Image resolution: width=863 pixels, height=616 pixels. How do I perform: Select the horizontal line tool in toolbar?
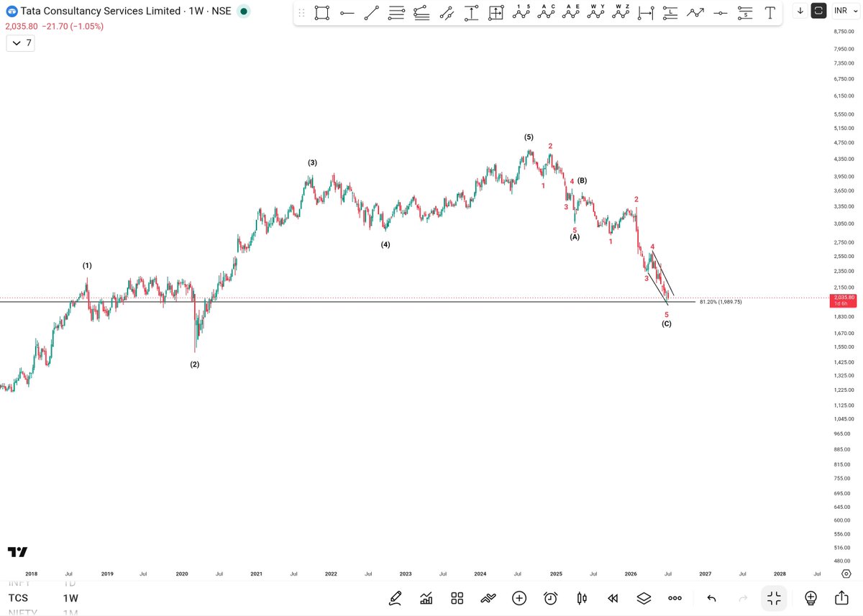tap(347, 13)
